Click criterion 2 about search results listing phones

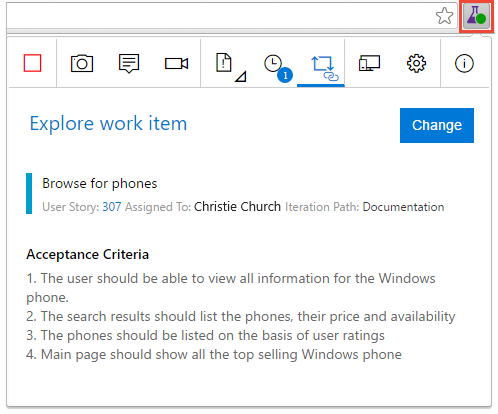pos(241,316)
